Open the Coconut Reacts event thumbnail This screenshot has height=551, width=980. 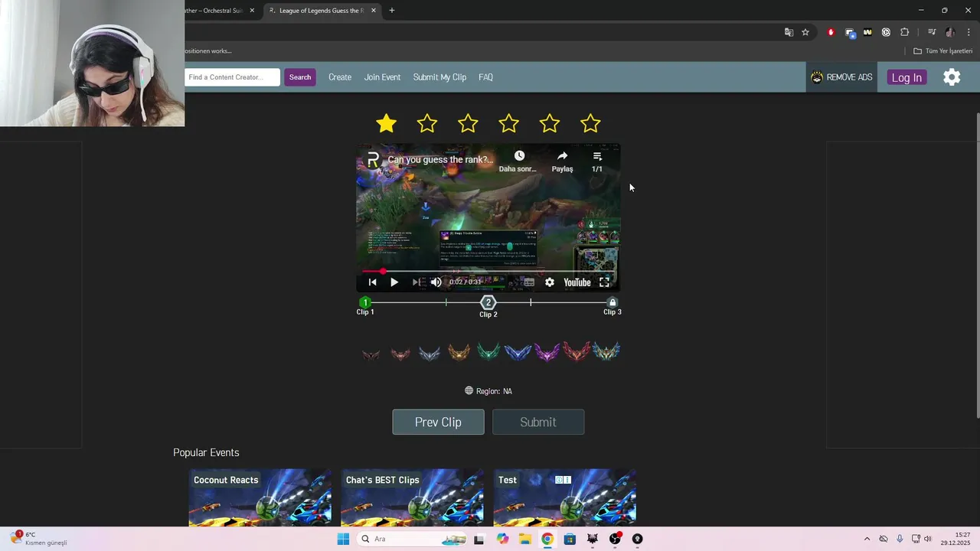pyautogui.click(x=260, y=497)
